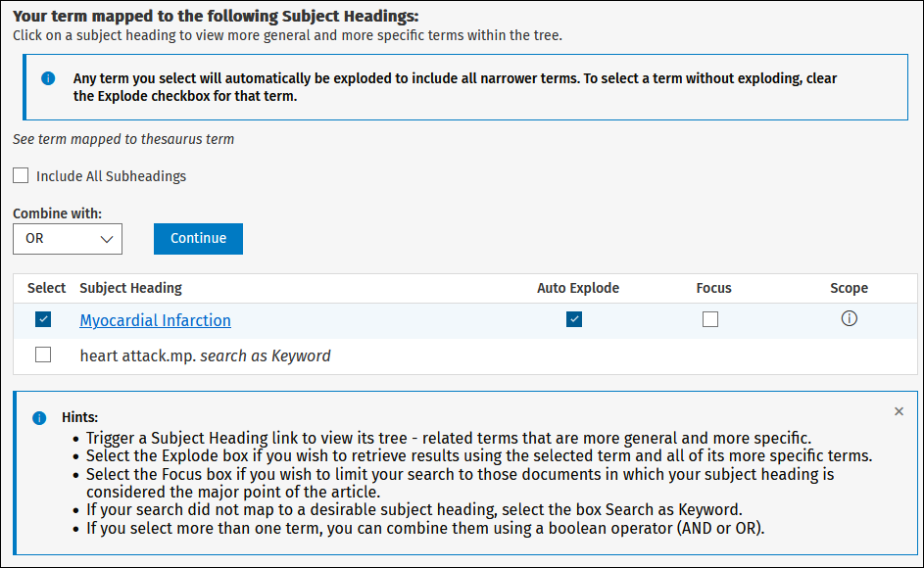Click the Subject Heading column header
Image resolution: width=924 pixels, height=568 pixels.
(131, 288)
